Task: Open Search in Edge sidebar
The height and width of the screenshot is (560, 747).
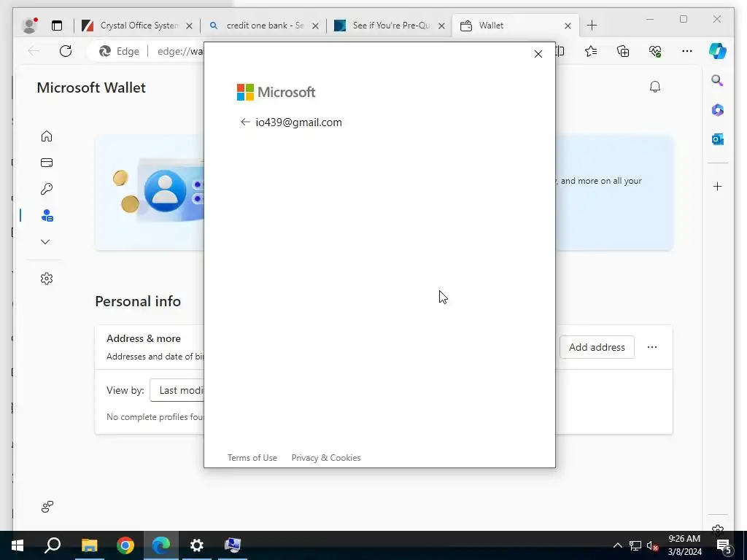Action: coord(718,80)
